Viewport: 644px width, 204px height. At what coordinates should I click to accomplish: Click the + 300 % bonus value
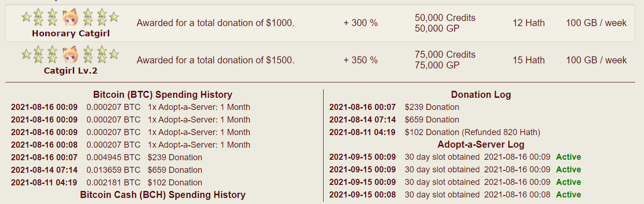point(360,23)
